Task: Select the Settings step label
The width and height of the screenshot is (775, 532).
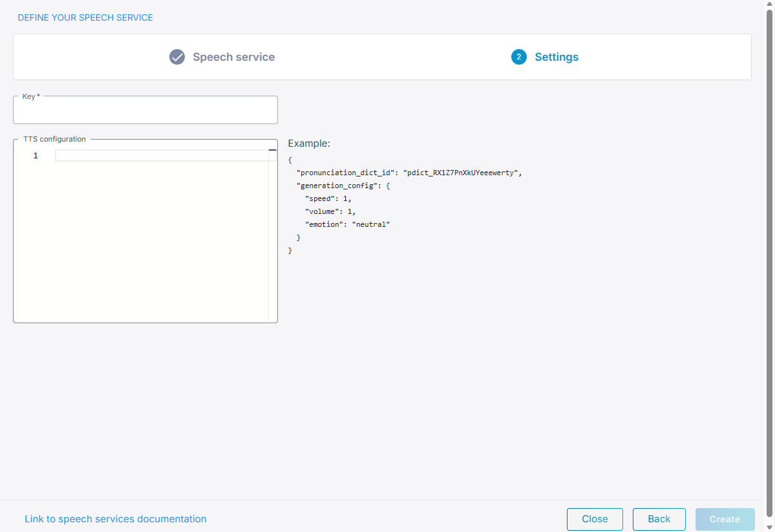Action: (557, 57)
